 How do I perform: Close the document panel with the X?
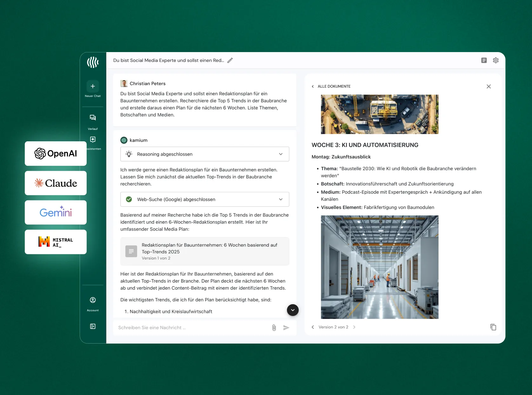[x=489, y=86]
